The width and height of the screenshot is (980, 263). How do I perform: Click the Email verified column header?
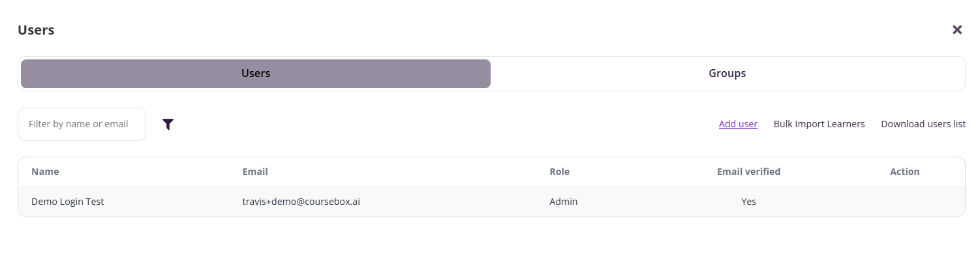pyautogui.click(x=748, y=172)
